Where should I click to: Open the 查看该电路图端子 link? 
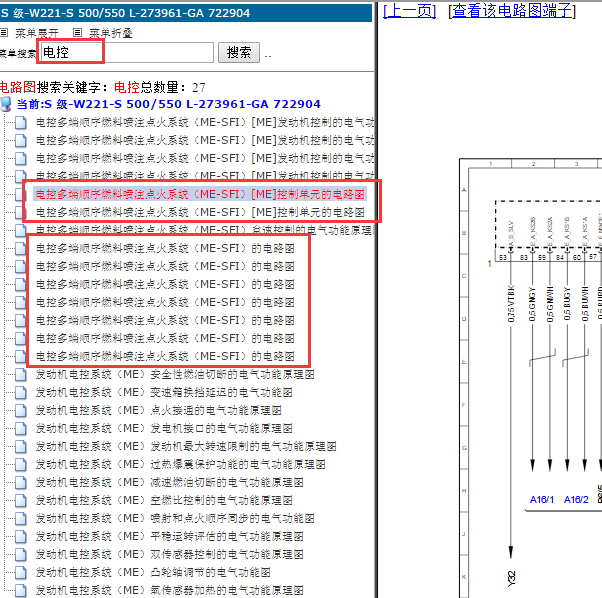[512, 11]
